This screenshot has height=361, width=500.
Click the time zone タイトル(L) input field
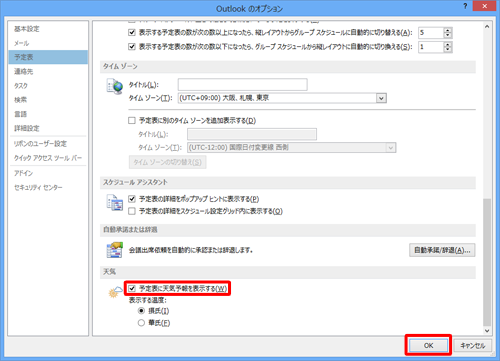(x=243, y=85)
